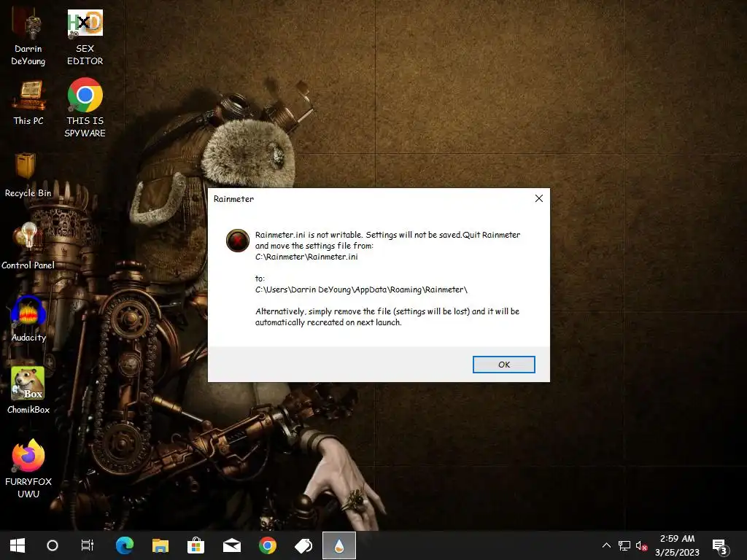The width and height of the screenshot is (747, 560).
Task: Open Microsoft Store from the taskbar
Action: point(196,545)
